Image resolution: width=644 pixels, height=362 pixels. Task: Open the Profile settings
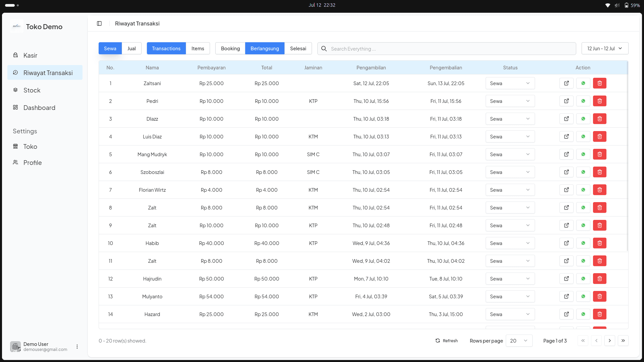click(x=32, y=163)
